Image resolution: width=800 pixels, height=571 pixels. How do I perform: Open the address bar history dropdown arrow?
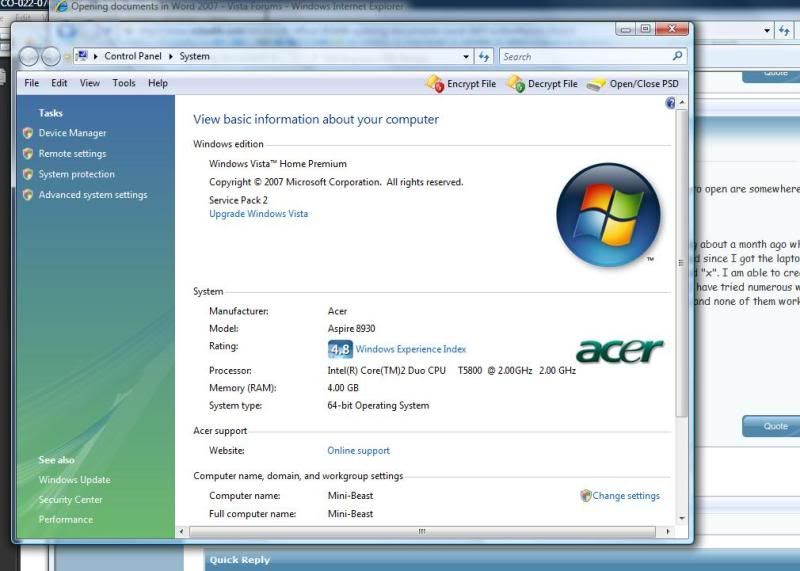(466, 57)
